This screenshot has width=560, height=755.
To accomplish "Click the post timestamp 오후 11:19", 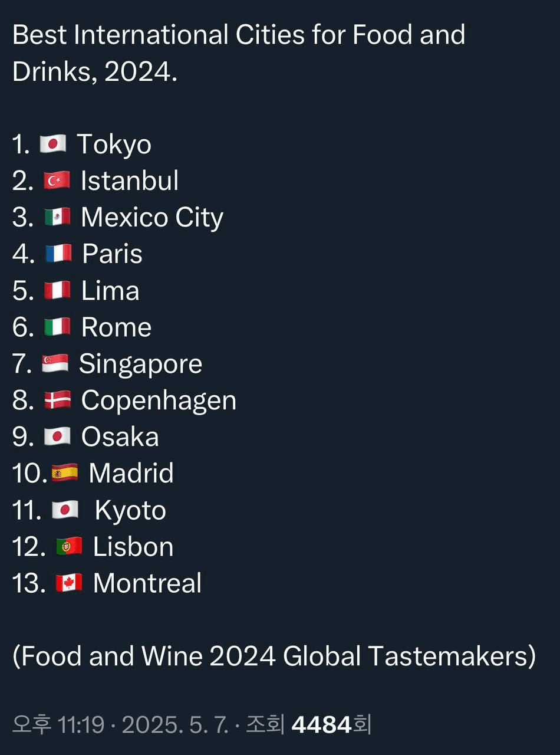I will (x=58, y=725).
